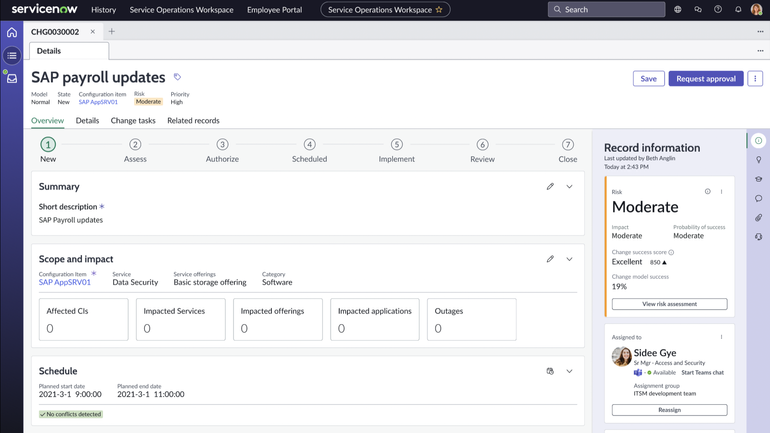Screen dimensions: 770x433
Task: Open the comment bubble icon in right rail
Action: pos(758,198)
